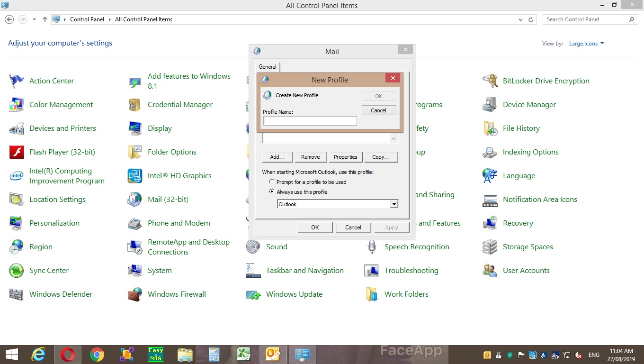Open the Intel HD Graphics icon

(x=135, y=176)
